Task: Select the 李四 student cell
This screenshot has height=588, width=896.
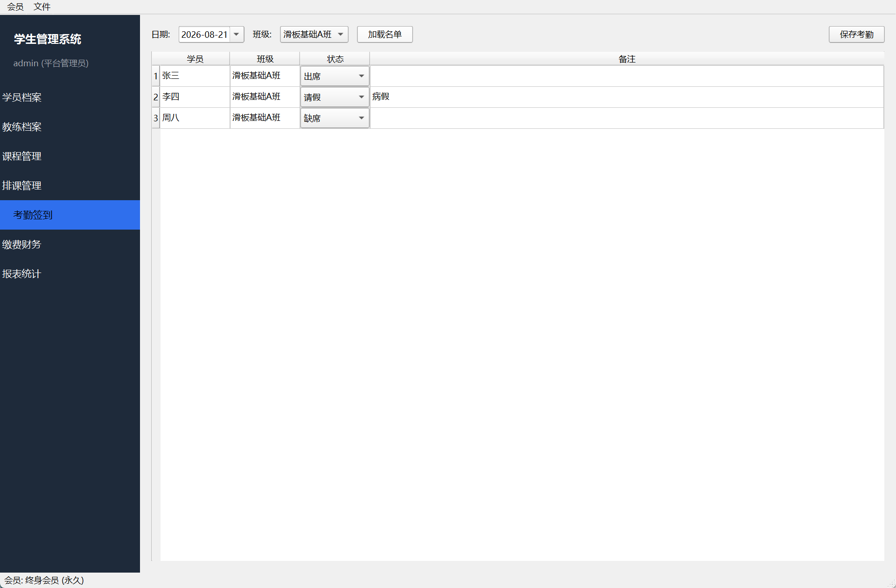Action: [195, 97]
